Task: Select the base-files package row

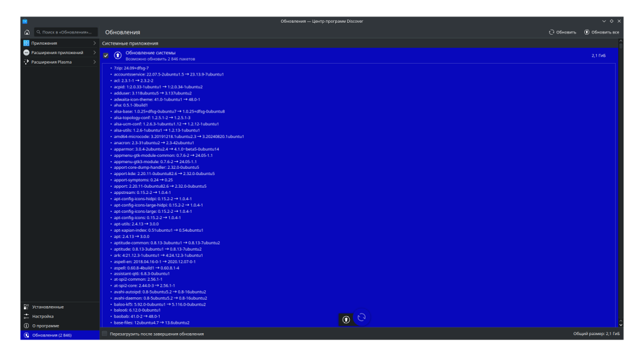Action: (152, 323)
